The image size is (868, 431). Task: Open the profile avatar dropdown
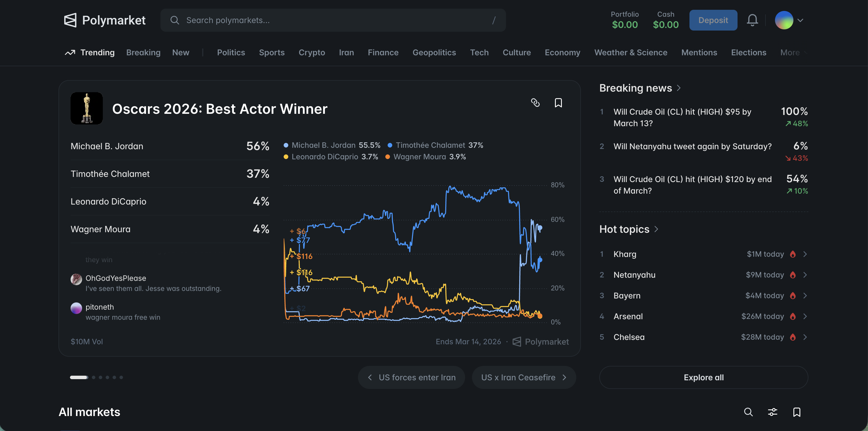[x=789, y=20]
